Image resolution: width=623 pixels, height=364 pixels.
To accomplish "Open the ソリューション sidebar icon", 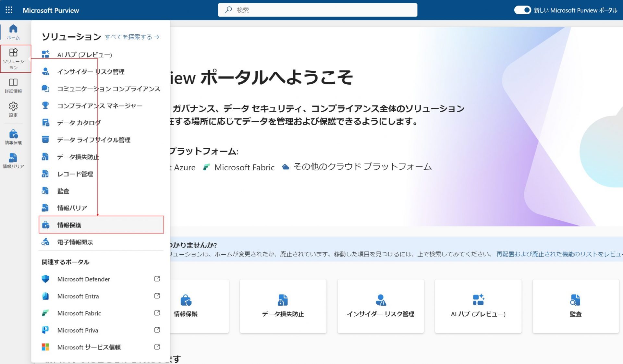I will pyautogui.click(x=13, y=58).
